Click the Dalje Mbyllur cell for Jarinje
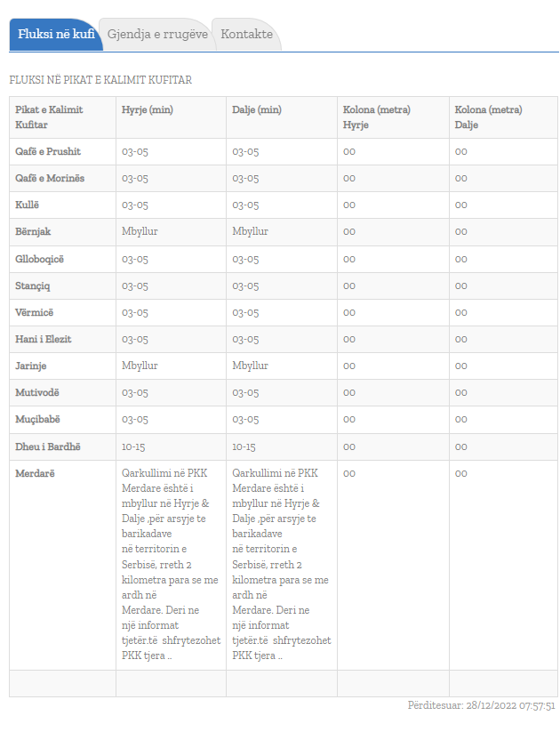Image resolution: width=560 pixels, height=756 pixels. [250, 366]
